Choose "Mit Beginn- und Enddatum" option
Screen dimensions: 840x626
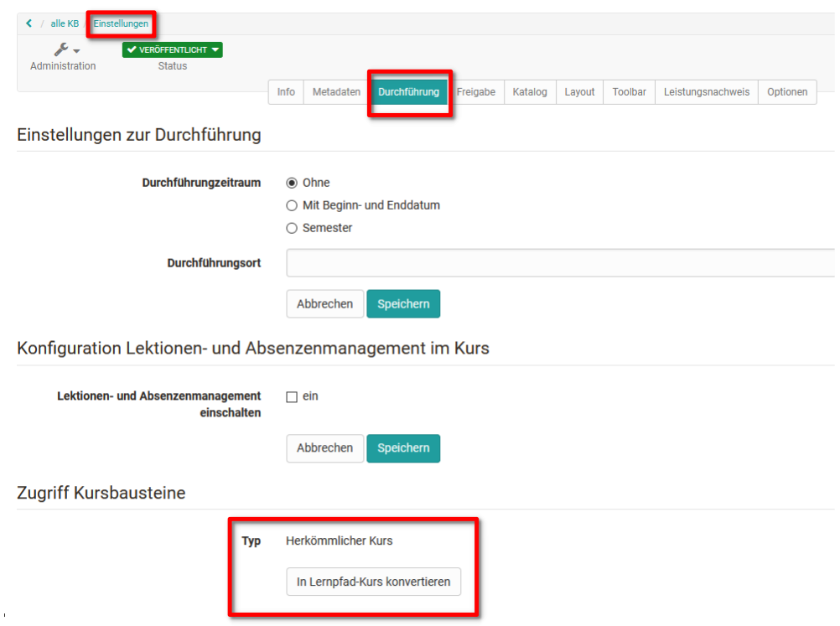(x=292, y=205)
